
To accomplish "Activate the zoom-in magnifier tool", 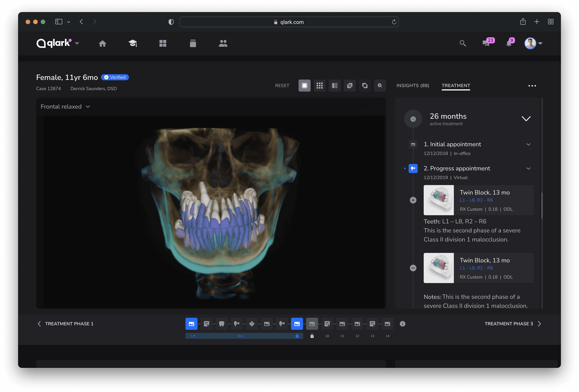I will 380,86.
